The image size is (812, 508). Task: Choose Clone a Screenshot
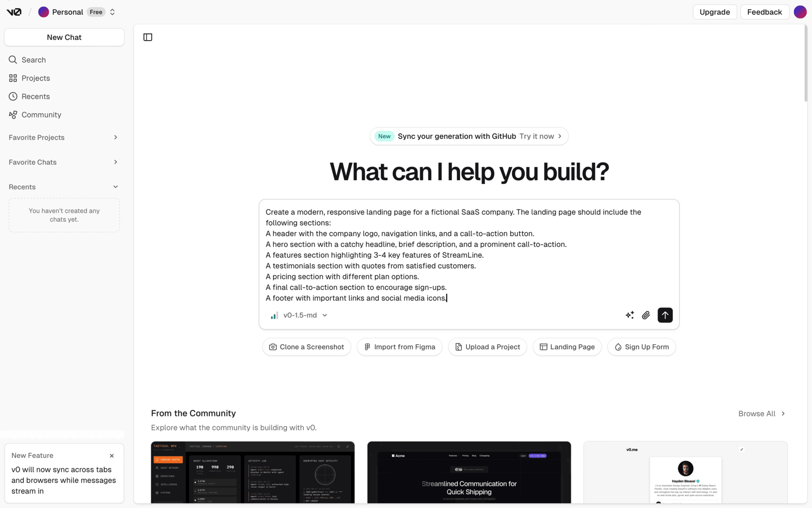point(307,347)
